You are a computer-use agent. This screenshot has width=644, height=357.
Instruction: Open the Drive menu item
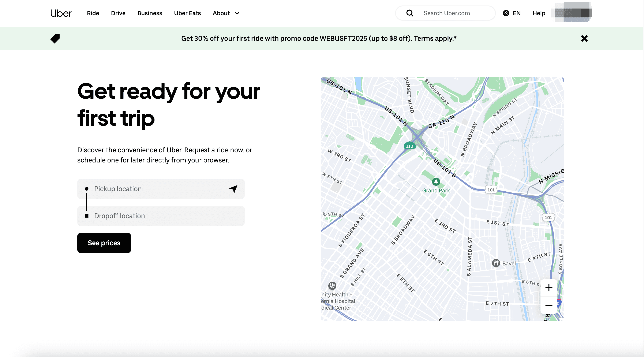(118, 13)
